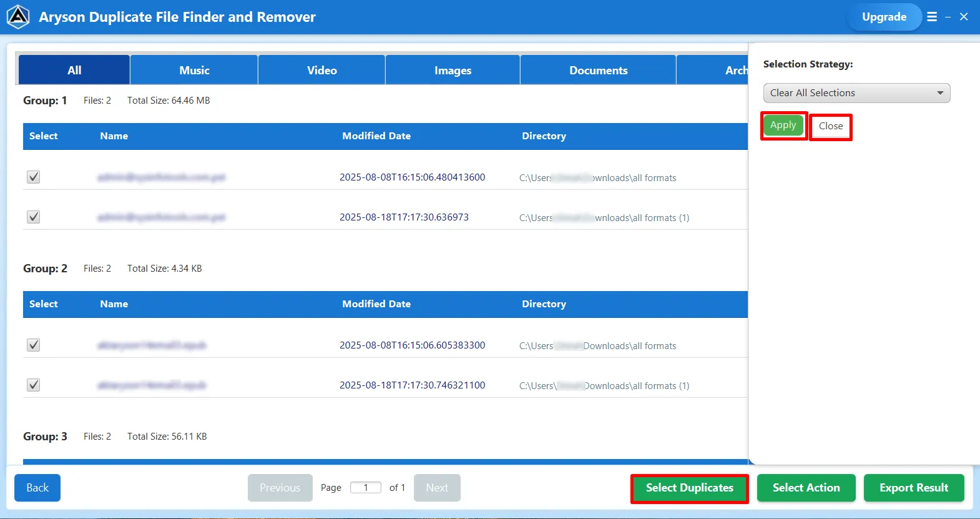Open the Select Action options
980x519 pixels.
tap(806, 488)
